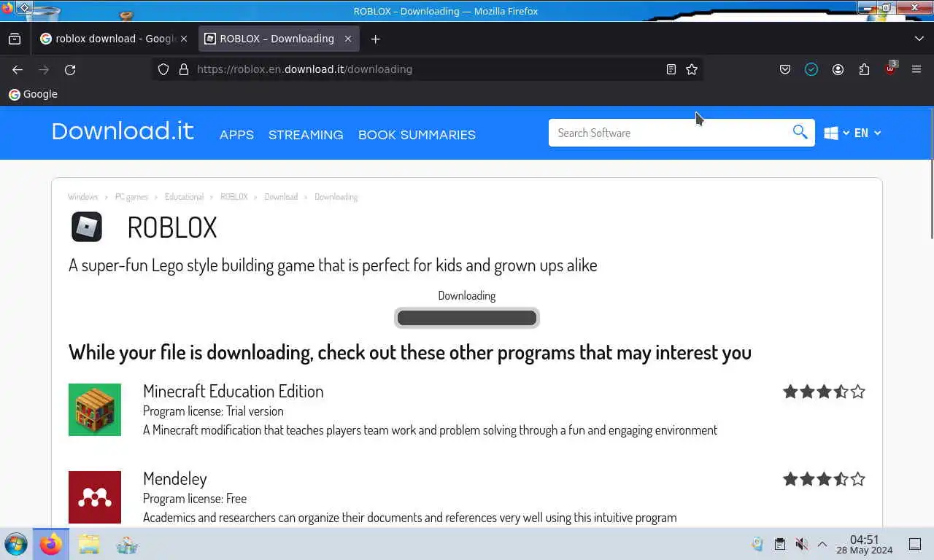Image resolution: width=934 pixels, height=560 pixels.
Task: Open the STREAMING menu item
Action: 306,135
